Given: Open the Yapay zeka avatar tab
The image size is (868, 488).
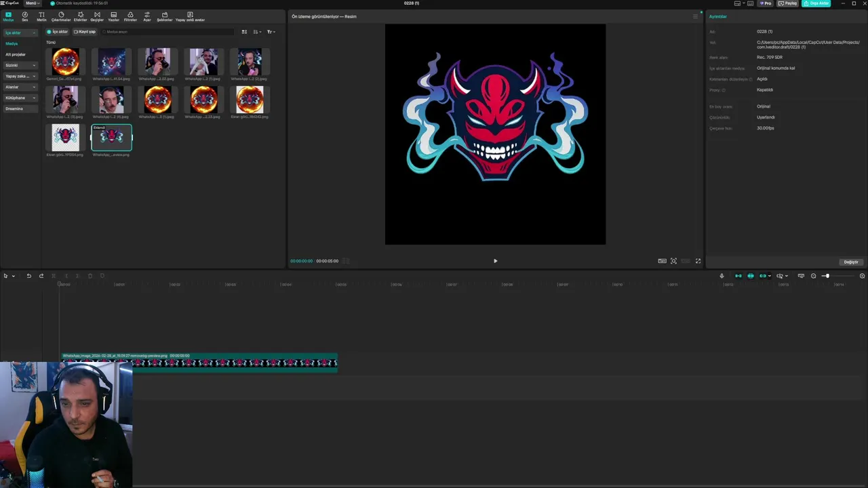Looking at the screenshot, I should tap(190, 16).
